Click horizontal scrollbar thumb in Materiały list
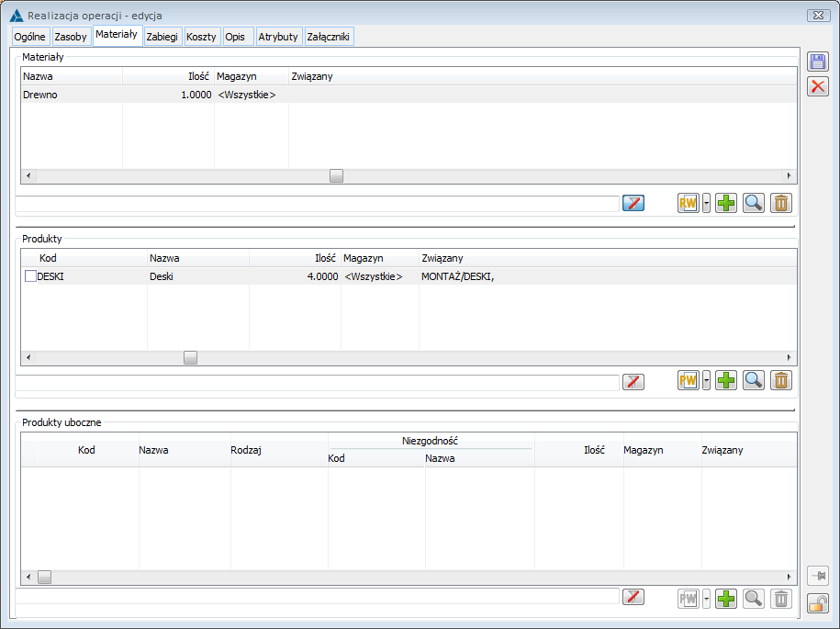 [336, 175]
